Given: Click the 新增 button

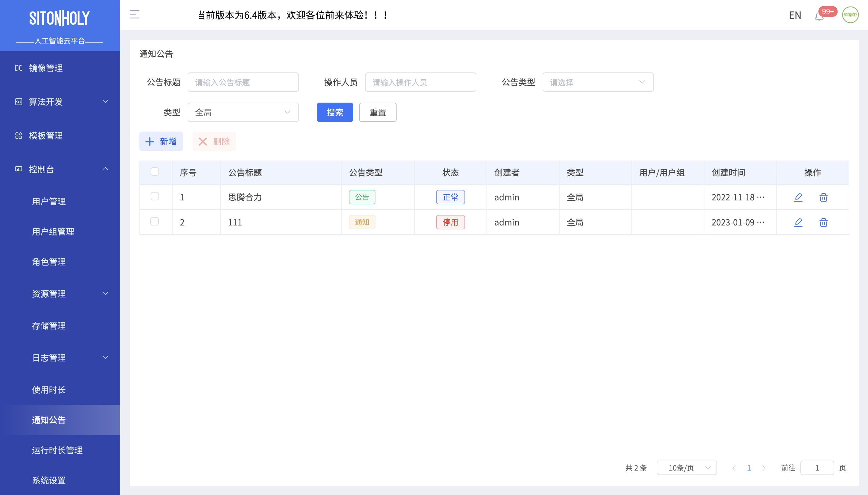Looking at the screenshot, I should [161, 142].
